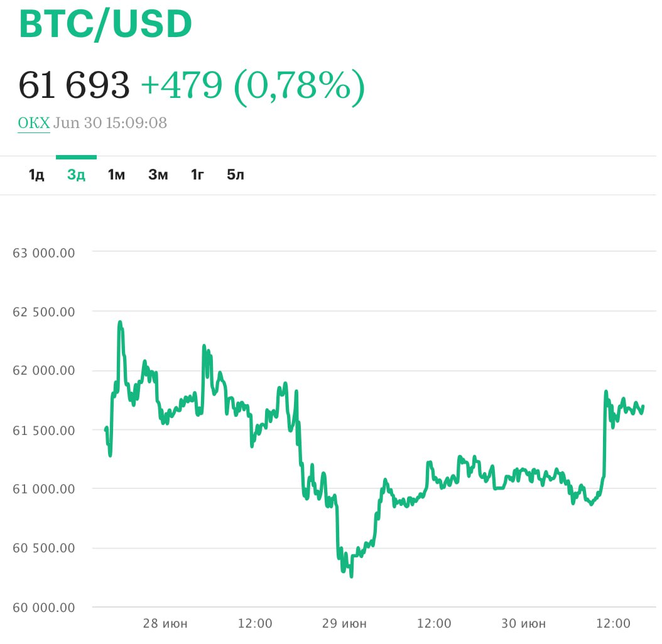Click the 63 000.00 price axis label
This screenshot has width=662, height=644.
coord(44,253)
